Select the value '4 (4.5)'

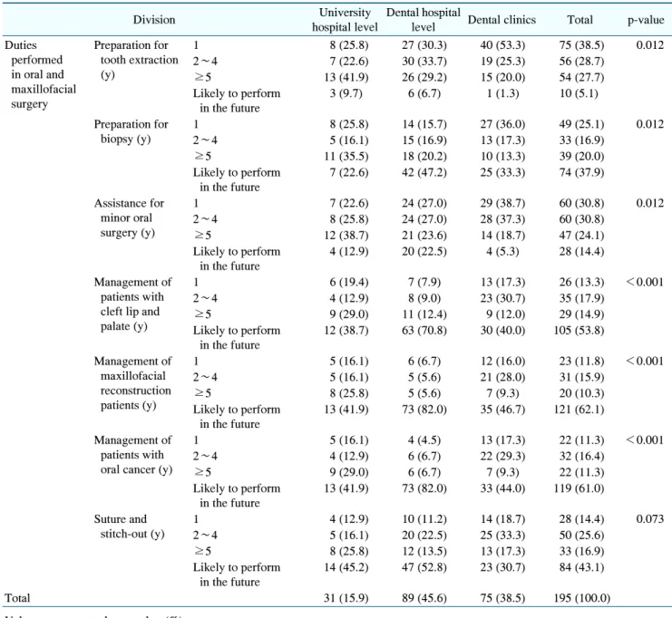pos(424,440)
